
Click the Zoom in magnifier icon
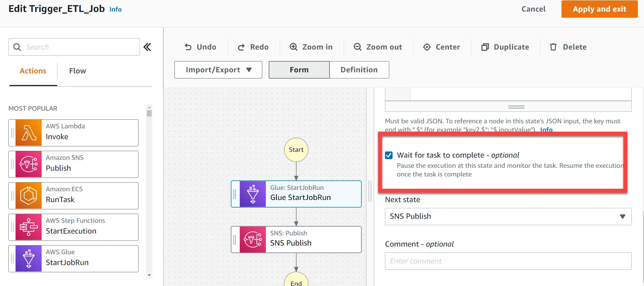coord(293,47)
